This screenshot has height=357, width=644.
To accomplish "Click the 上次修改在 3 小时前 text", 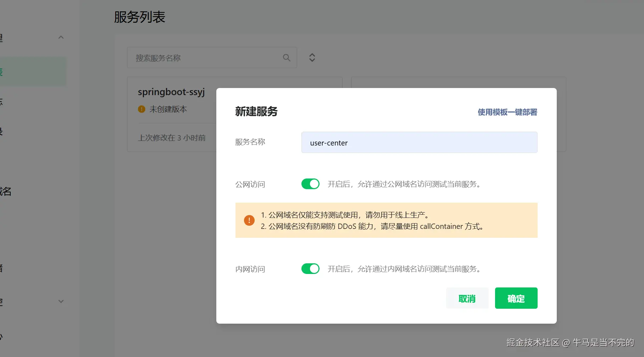I will (x=172, y=138).
